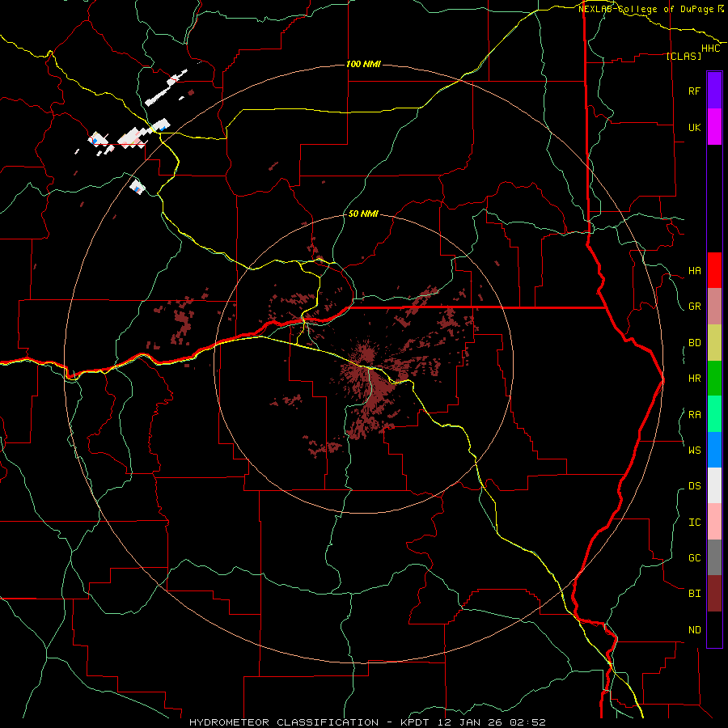Viewport: 728px width, 728px height.
Task: Click the GR legend label
Action: 694,307
